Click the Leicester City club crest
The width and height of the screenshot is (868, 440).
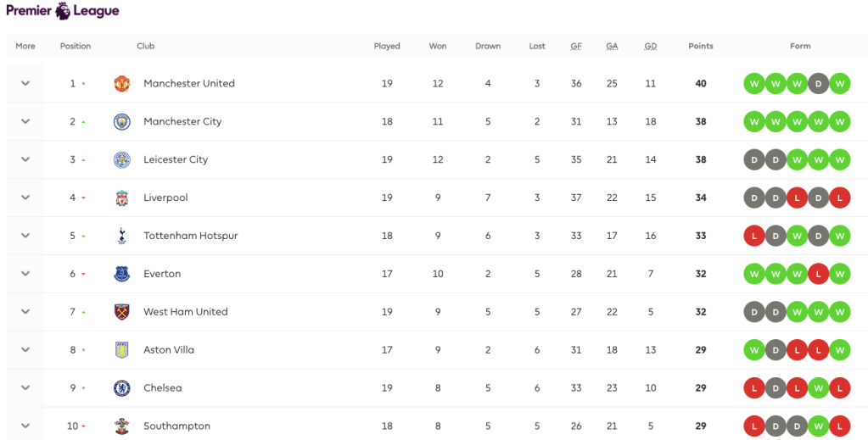click(122, 160)
